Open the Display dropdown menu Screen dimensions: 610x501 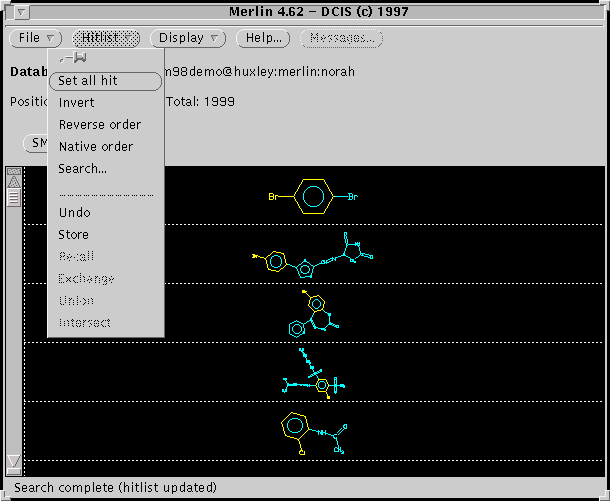pyautogui.click(x=188, y=38)
